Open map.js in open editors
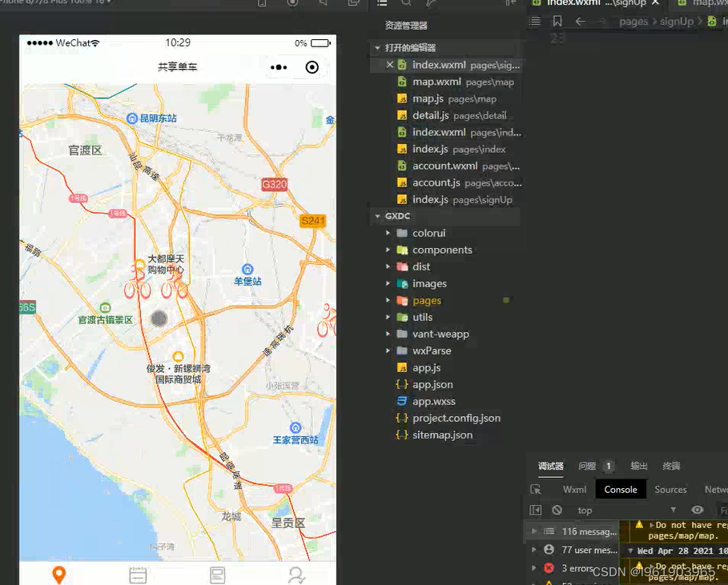Image resolution: width=728 pixels, height=585 pixels. (x=447, y=98)
